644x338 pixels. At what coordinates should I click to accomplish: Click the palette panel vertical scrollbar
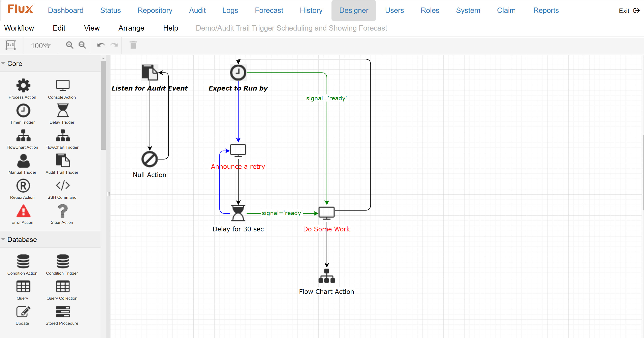click(x=103, y=105)
